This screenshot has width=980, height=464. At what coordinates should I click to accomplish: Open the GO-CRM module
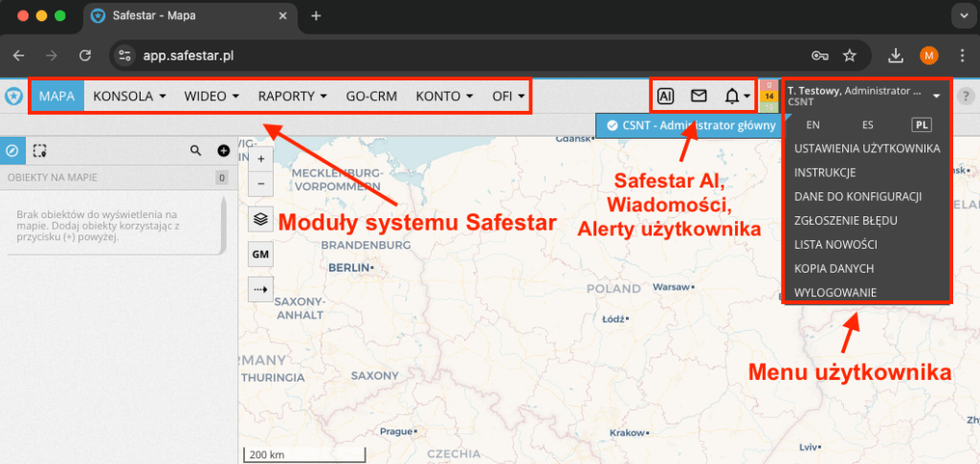[x=371, y=97]
